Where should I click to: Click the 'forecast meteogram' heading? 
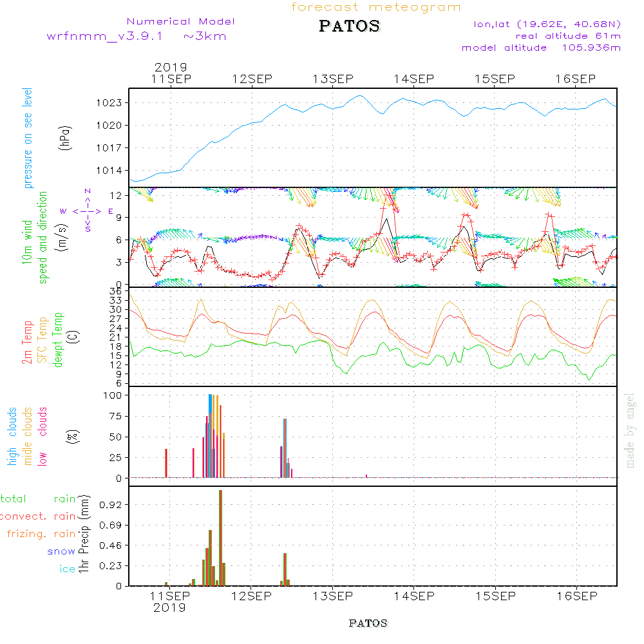[x=376, y=7]
